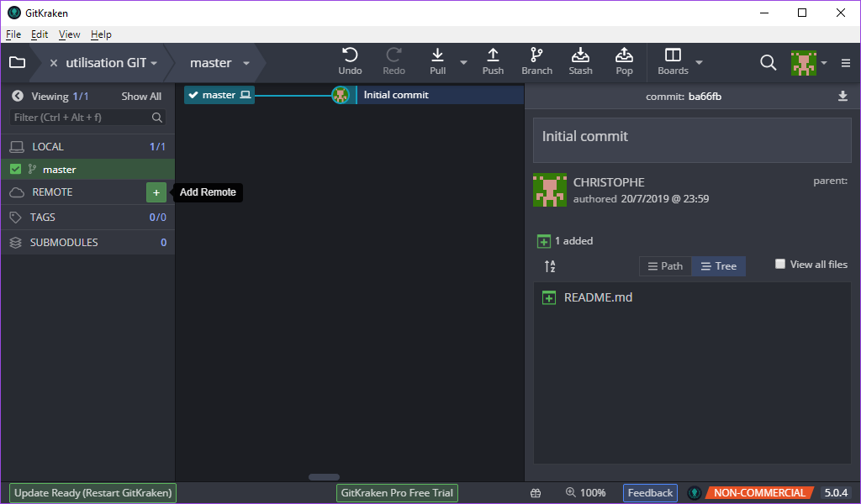This screenshot has width=861, height=504.
Task: Click the authored date 20/7/2019 @ 23:59
Action: pyautogui.click(x=665, y=198)
